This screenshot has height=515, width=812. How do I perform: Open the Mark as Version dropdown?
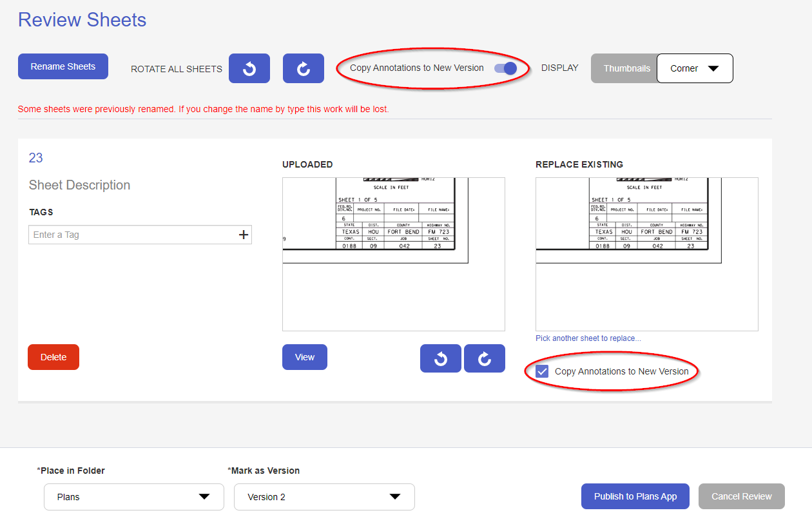point(324,497)
